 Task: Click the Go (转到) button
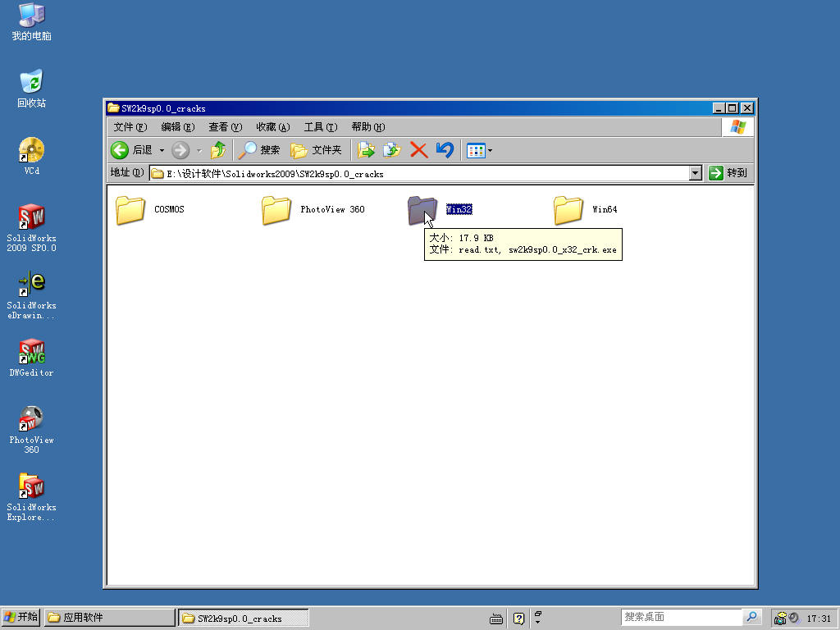click(x=728, y=173)
